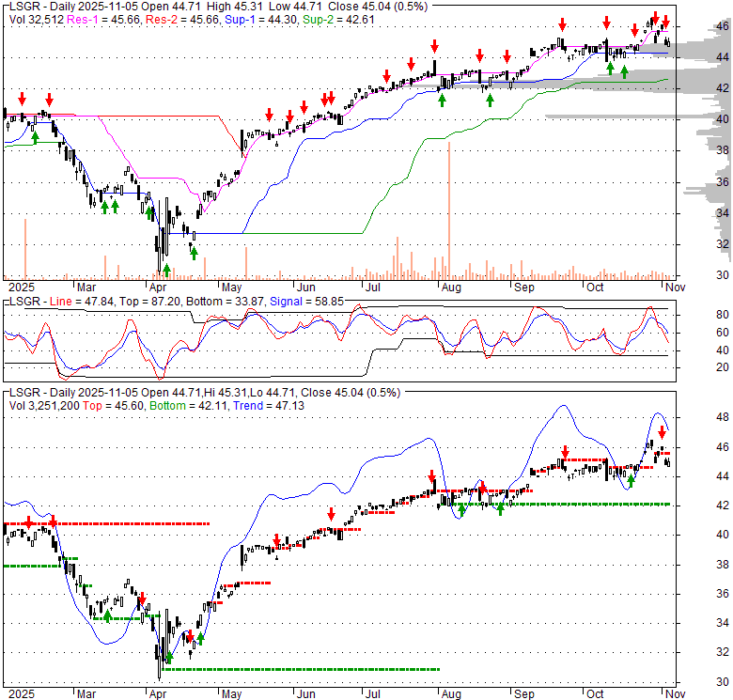This screenshot has height=700, width=733.
Task: Click the rightmost red sell arrow in top chart
Action: [x=665, y=22]
